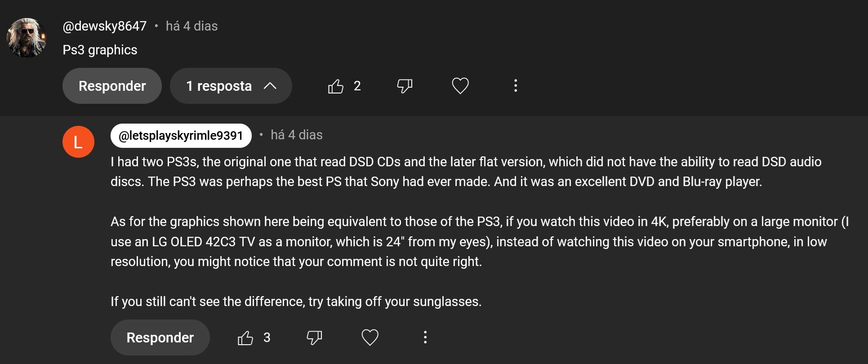Heart the dewsky8647 comment
The image size is (868, 364).
460,86
